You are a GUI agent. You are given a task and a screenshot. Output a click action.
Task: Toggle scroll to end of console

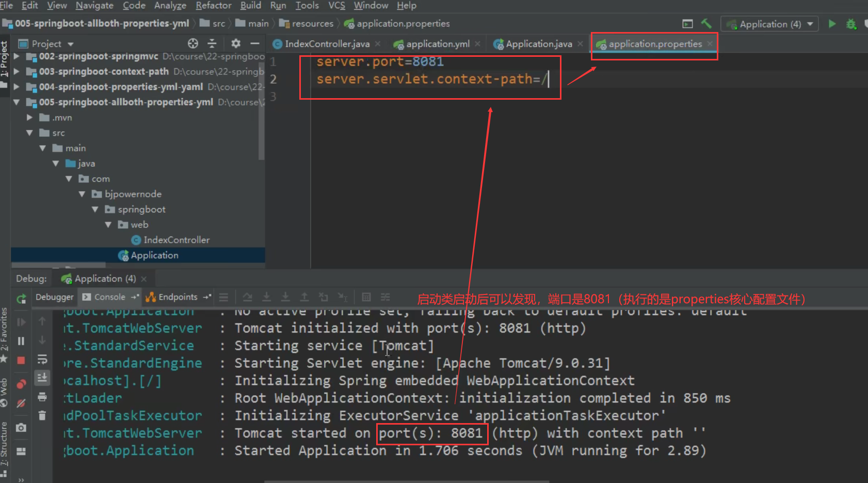click(42, 378)
